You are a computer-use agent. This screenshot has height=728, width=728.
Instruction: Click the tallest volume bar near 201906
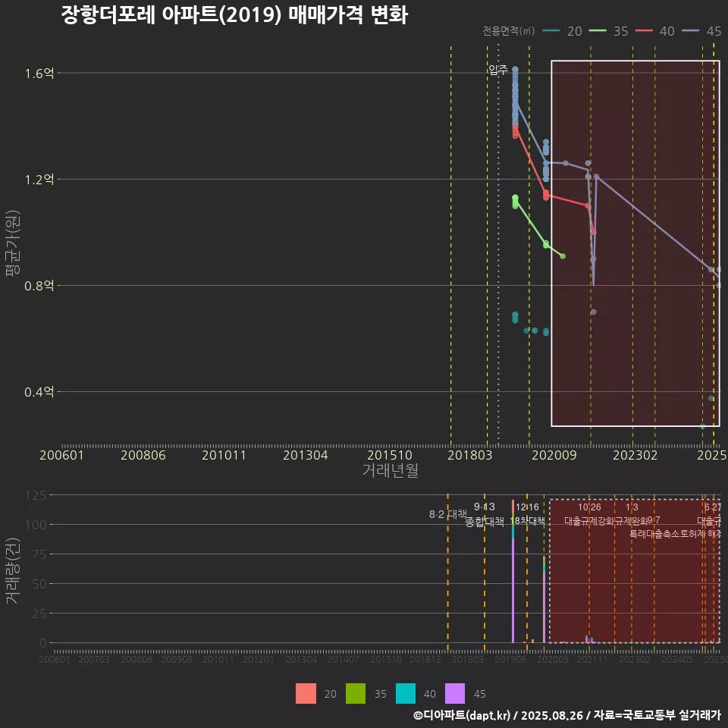click(x=513, y=571)
